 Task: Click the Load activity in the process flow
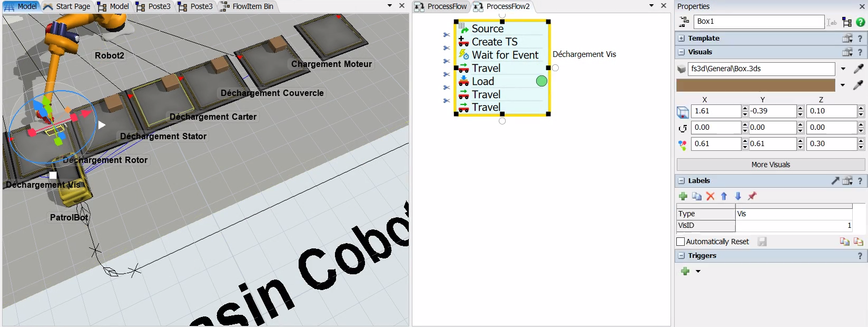click(482, 81)
